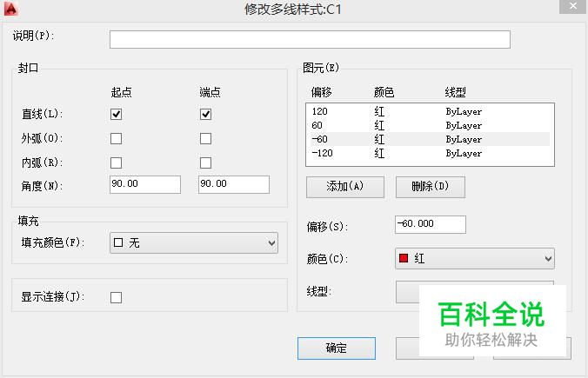Click the AutoCAD logo icon in title bar
588x378 pixels.
point(11,9)
